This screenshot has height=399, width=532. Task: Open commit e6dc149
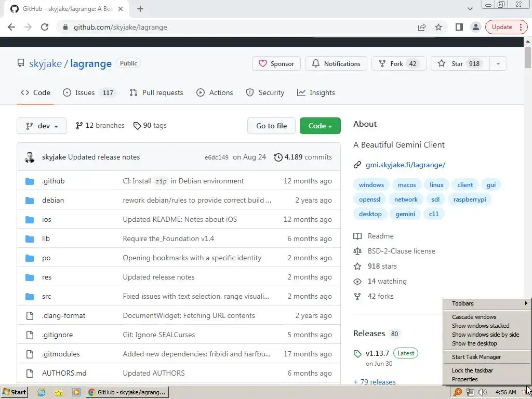pos(217,157)
